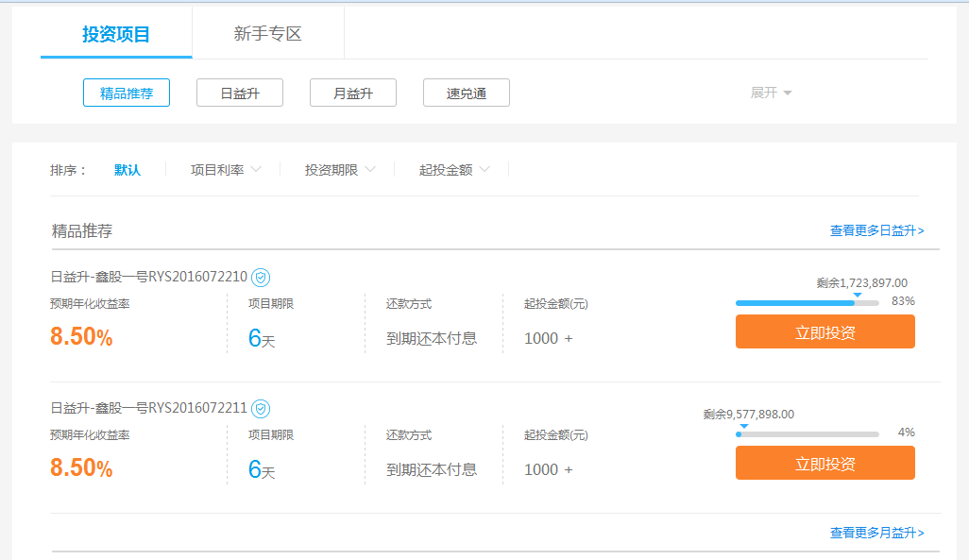Switch to 投资项目 tab
This screenshot has width=969, height=560.
click(x=116, y=34)
